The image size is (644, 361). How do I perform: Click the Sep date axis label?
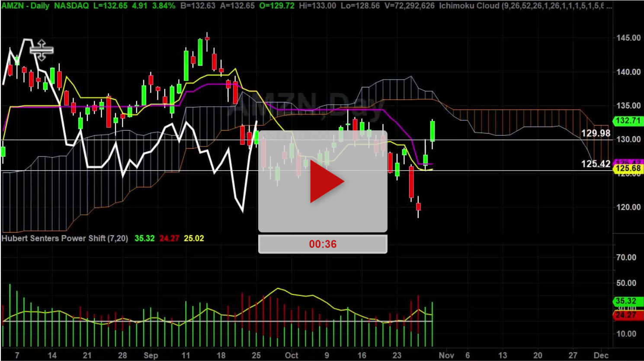[x=151, y=355]
